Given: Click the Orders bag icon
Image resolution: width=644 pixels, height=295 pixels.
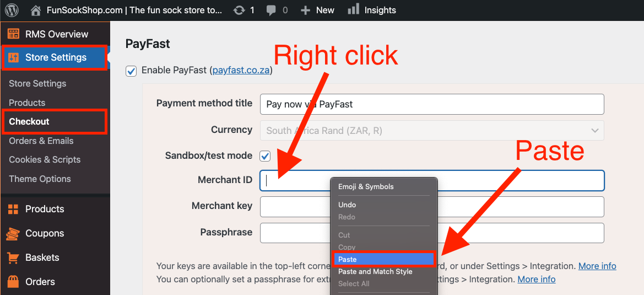Looking at the screenshot, I should (x=13, y=282).
